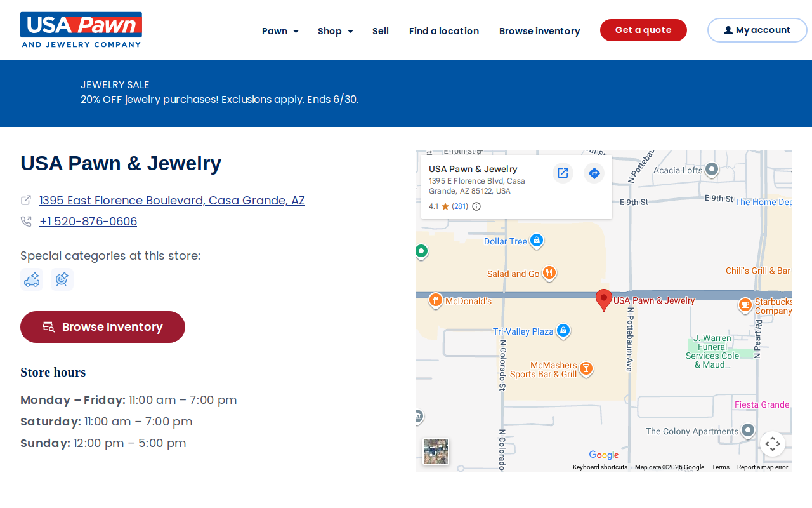Switch to satellite map view thumbnail
The image size is (812, 508).
point(436,451)
